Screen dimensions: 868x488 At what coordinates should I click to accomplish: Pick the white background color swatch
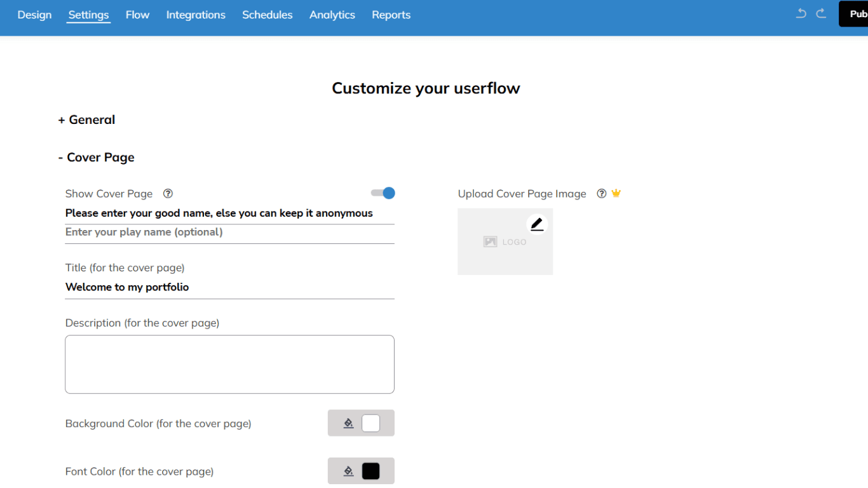pyautogui.click(x=370, y=423)
